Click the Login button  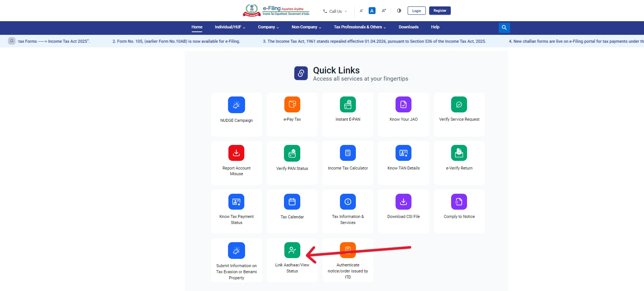pos(416,11)
